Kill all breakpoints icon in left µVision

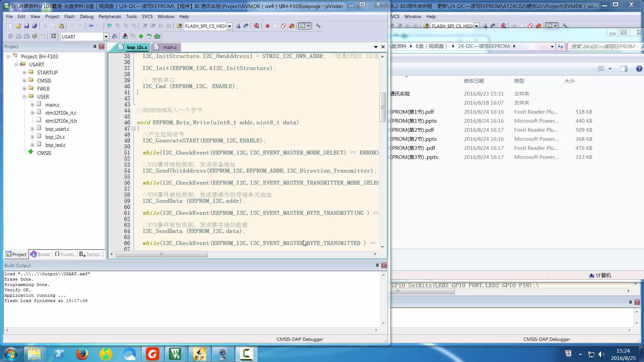291,26
